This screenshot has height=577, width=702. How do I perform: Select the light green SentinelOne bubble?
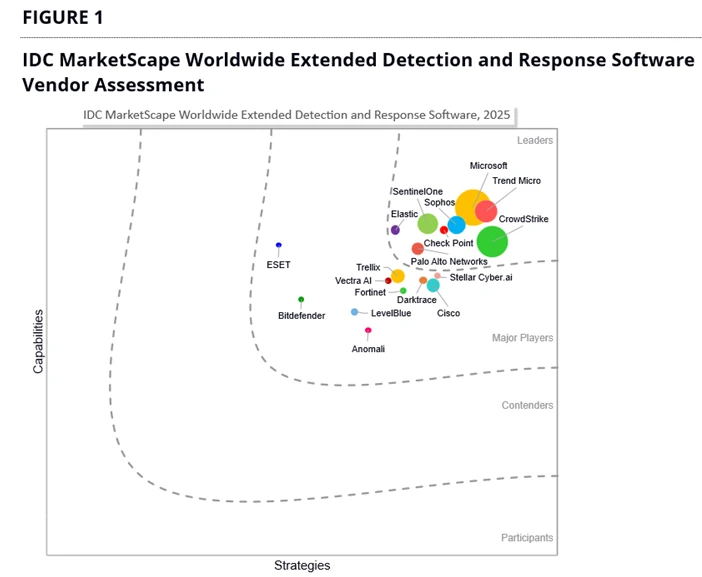click(427, 224)
